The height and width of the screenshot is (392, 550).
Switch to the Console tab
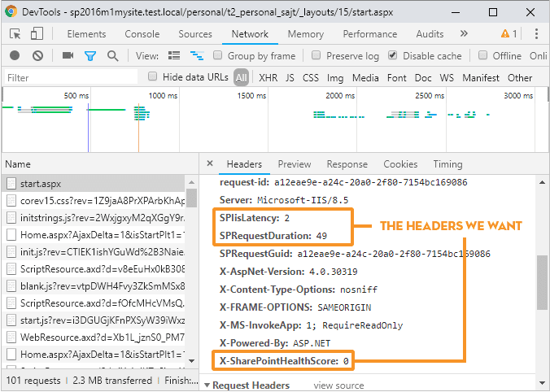[142, 34]
